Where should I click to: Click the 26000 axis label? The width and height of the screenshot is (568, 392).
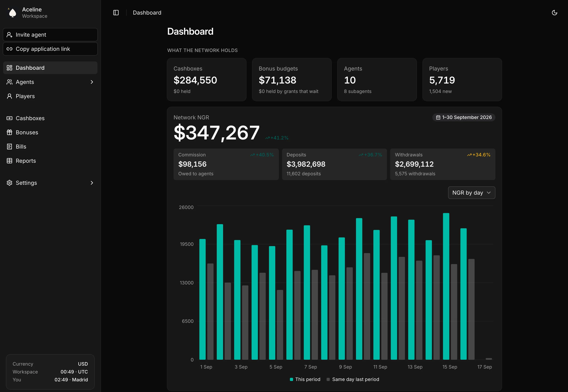pos(186,207)
